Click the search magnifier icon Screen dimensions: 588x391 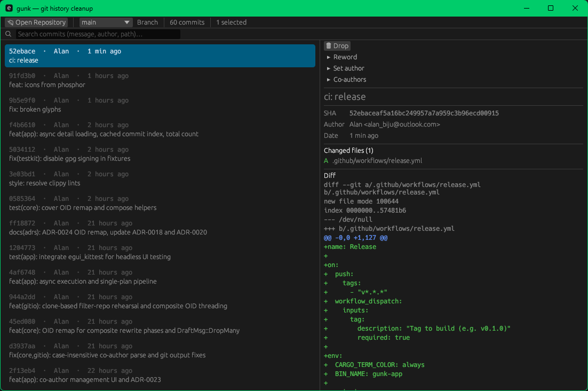point(8,34)
